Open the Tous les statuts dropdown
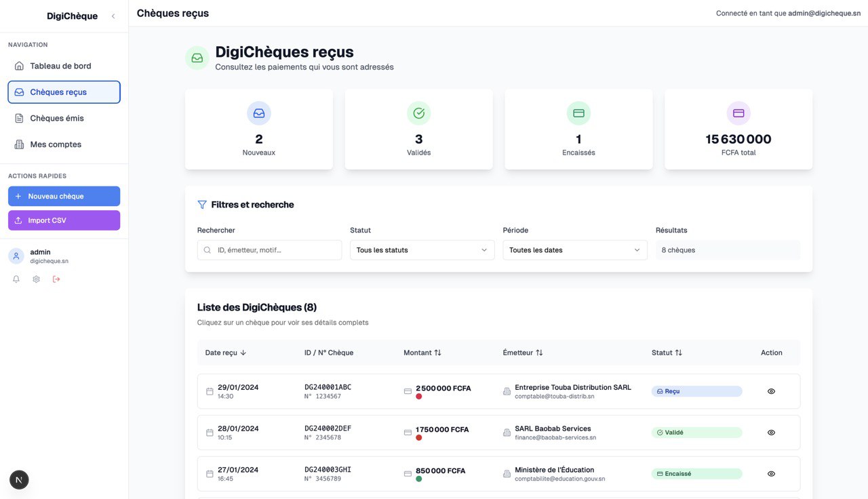 422,250
